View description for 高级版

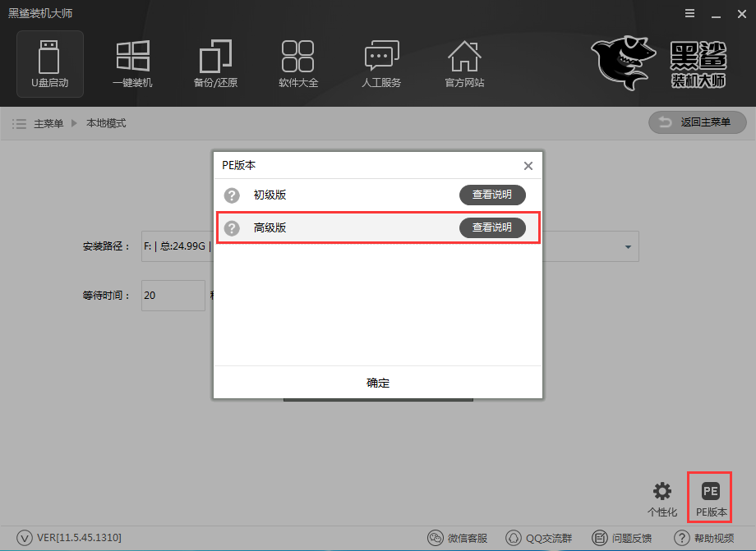point(491,228)
